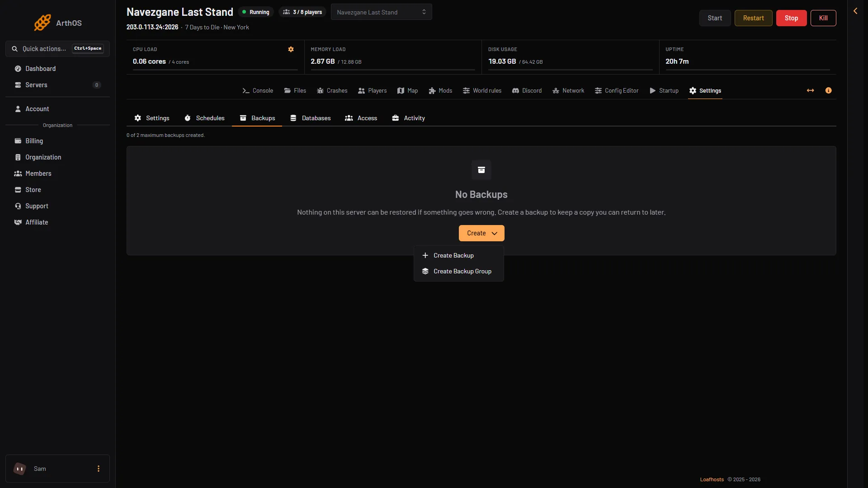868x488 pixels.
Task: Open Affiliate in the sidebar
Action: click(57, 222)
